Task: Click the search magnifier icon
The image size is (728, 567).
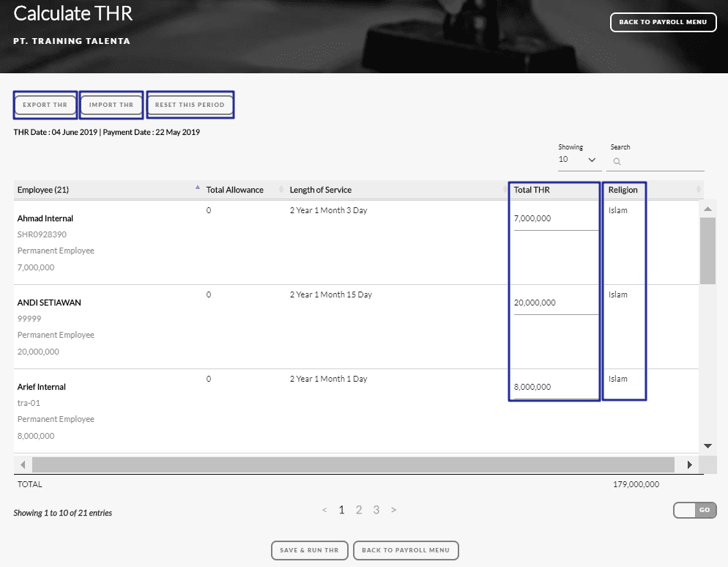Action: 617,162
